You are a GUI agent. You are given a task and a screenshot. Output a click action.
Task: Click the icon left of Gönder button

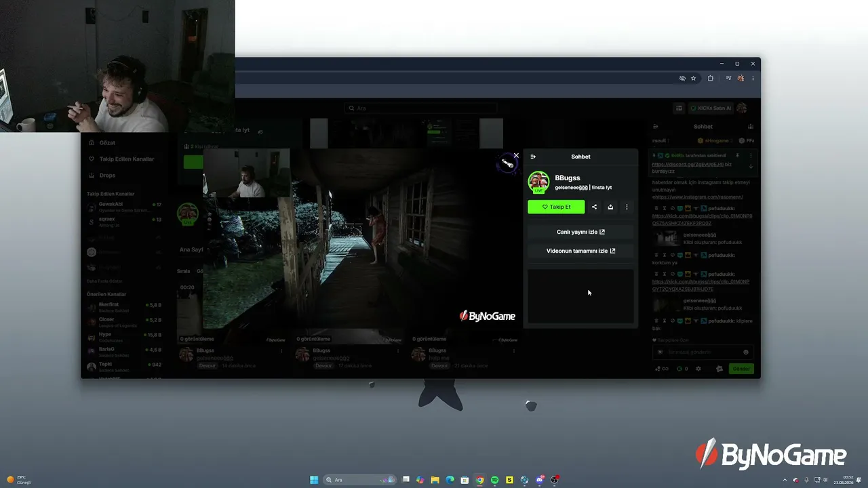coord(719,369)
